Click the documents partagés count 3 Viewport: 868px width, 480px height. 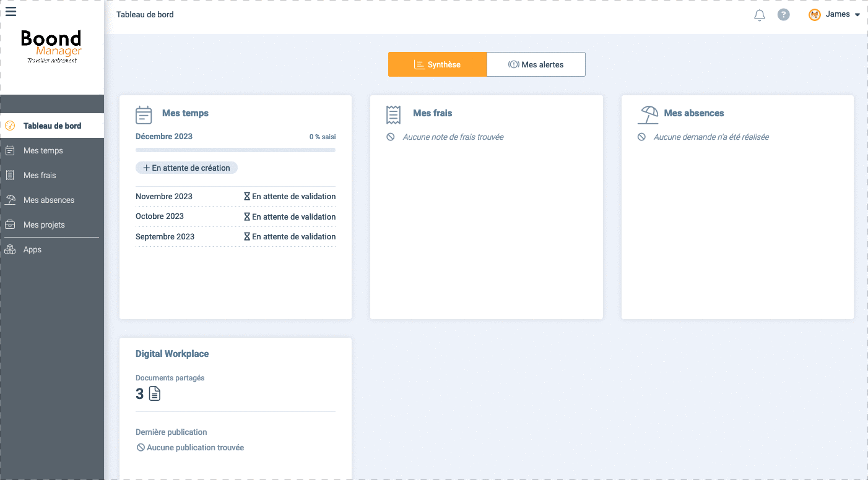140,394
